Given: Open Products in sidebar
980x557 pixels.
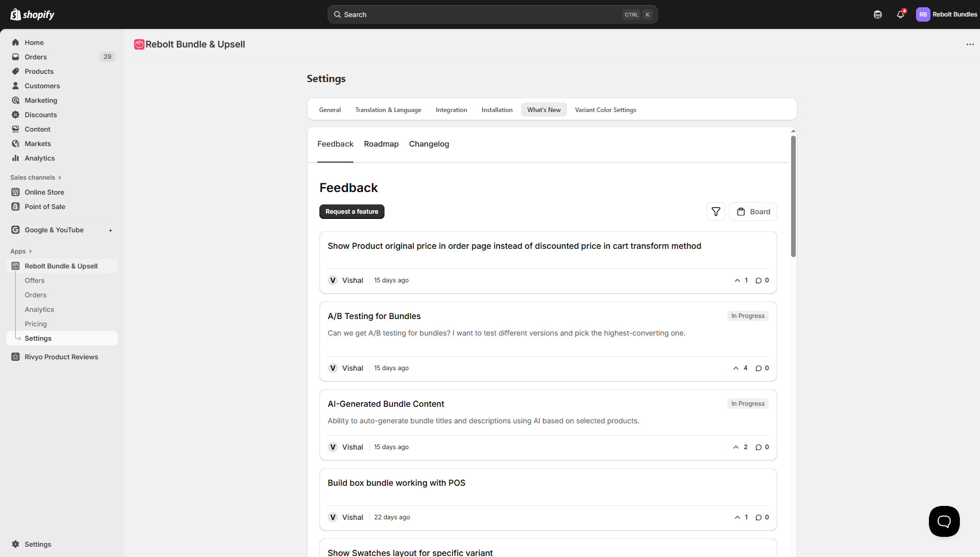Looking at the screenshot, I should [62, 71].
